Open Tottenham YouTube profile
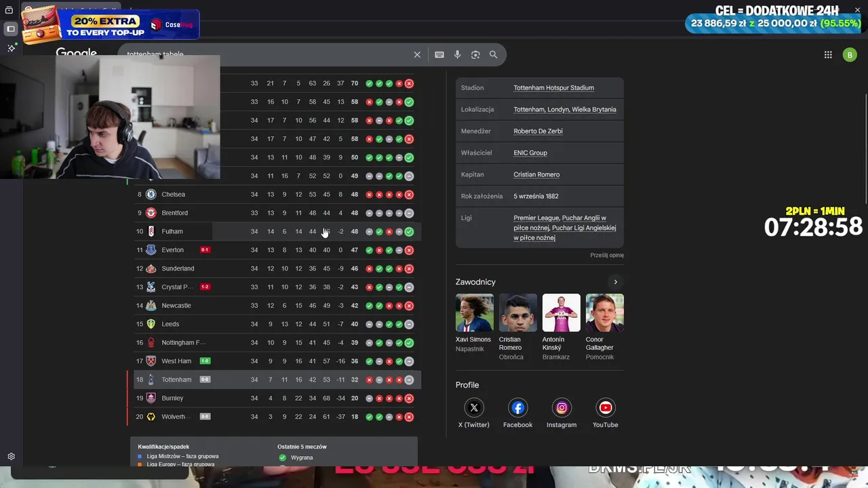868x488 pixels. 606,407
